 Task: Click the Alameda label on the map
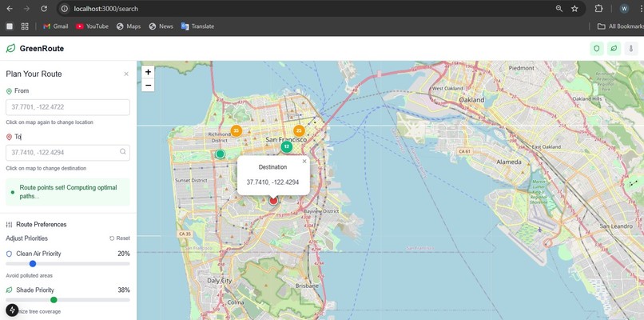508,162
